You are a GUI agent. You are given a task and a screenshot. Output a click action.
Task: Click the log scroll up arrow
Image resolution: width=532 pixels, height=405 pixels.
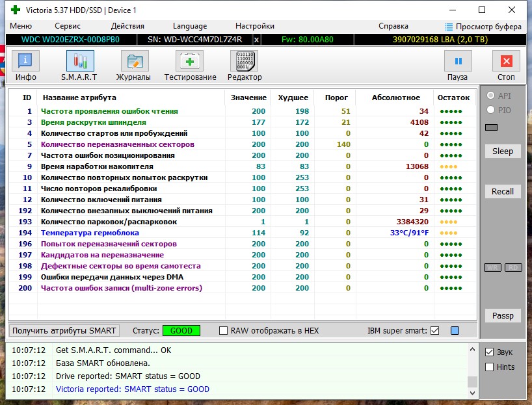point(472,349)
